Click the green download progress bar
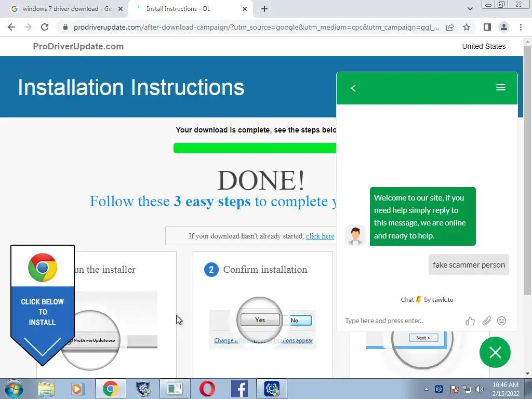 point(255,148)
